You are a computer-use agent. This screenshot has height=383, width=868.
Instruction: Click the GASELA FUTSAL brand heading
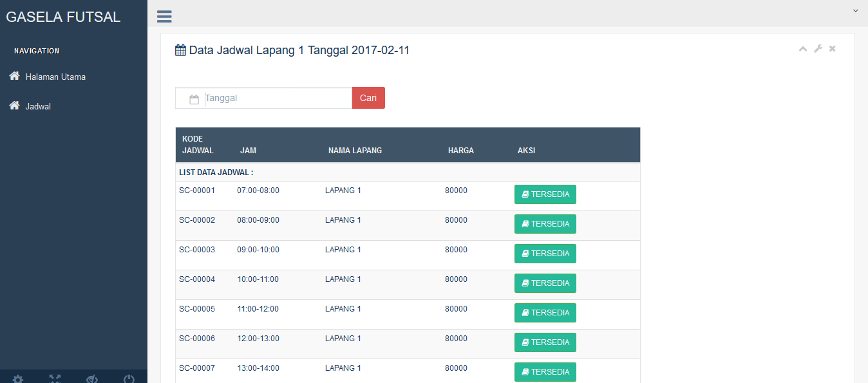pyautogui.click(x=62, y=17)
